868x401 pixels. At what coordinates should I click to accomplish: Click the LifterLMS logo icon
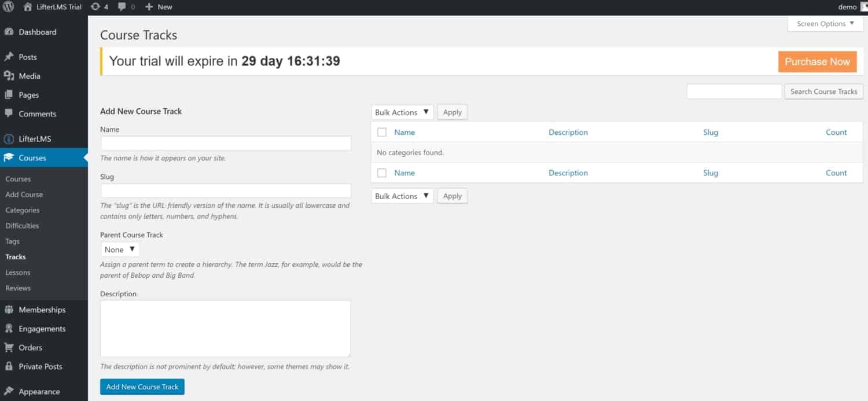pos(9,139)
